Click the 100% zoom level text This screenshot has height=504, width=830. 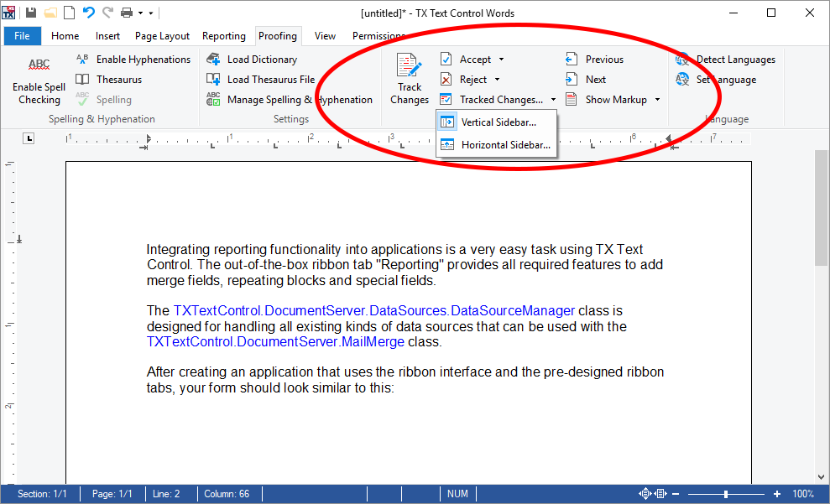point(803,493)
